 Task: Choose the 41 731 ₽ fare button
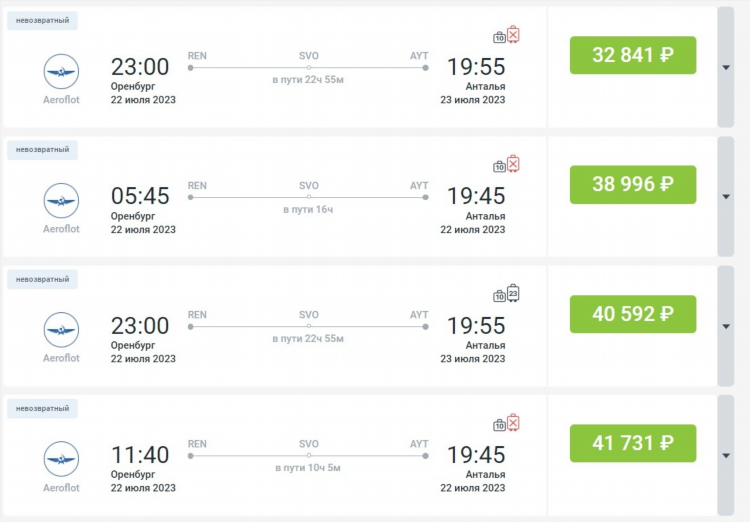tap(633, 443)
